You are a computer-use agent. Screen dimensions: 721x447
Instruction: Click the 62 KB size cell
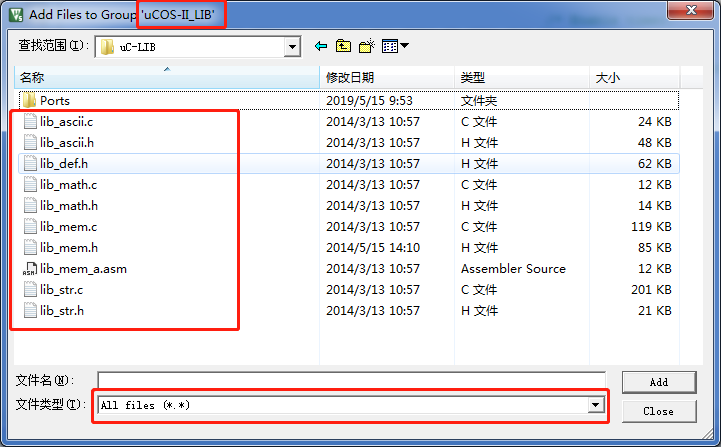tap(655, 164)
